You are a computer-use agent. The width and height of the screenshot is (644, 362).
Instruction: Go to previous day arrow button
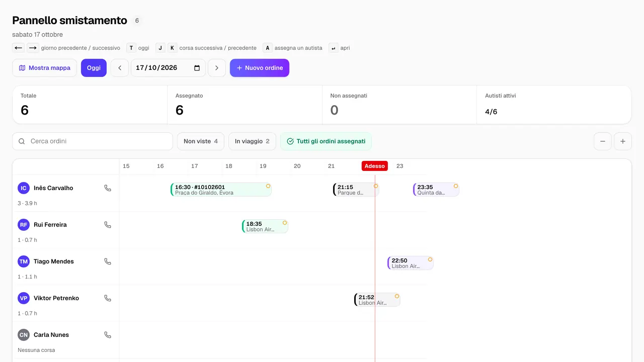(120, 68)
